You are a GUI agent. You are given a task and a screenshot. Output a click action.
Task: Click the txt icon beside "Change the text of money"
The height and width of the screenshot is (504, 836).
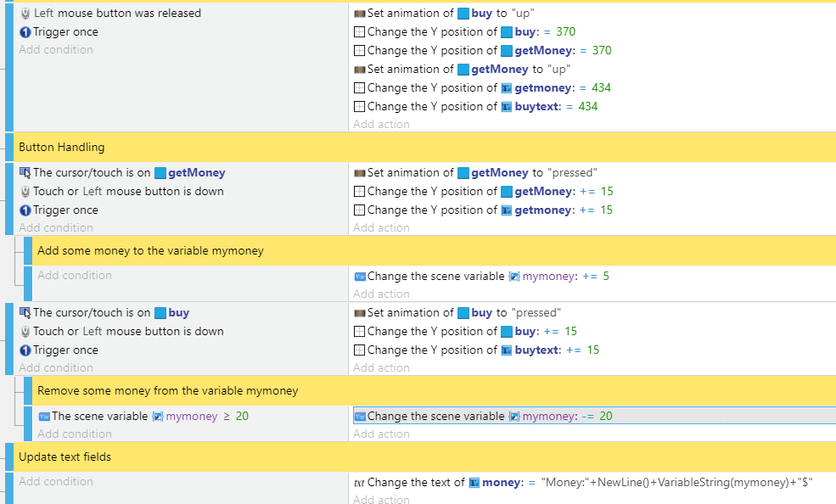pos(360,483)
